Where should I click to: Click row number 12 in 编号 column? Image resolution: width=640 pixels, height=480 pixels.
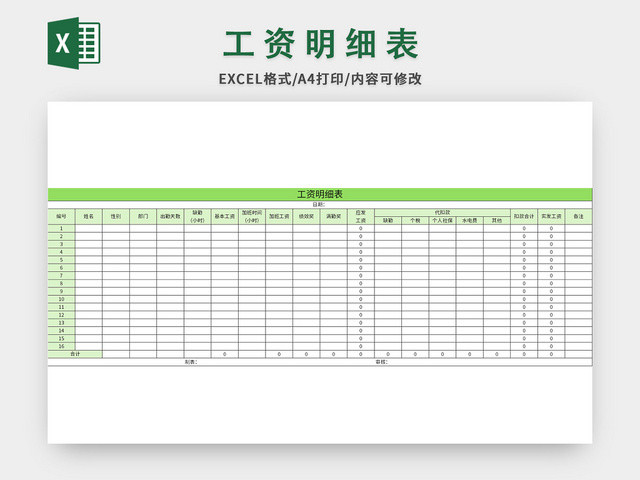click(x=62, y=315)
